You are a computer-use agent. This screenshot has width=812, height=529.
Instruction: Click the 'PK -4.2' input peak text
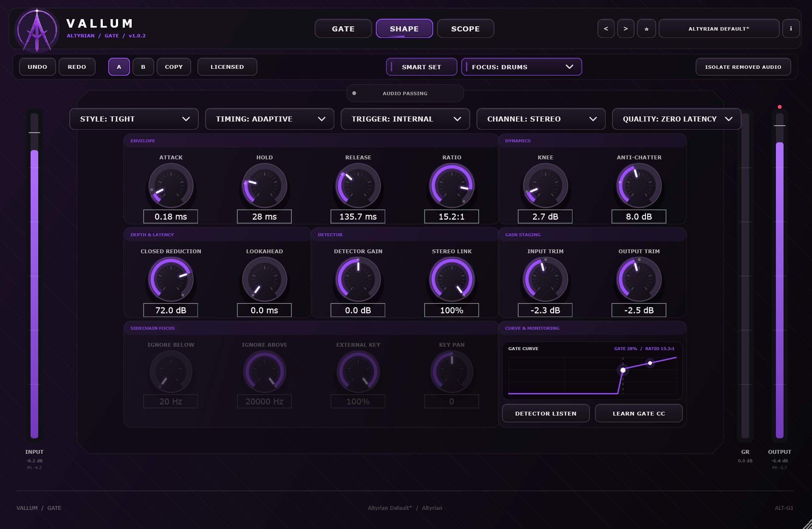34,467
